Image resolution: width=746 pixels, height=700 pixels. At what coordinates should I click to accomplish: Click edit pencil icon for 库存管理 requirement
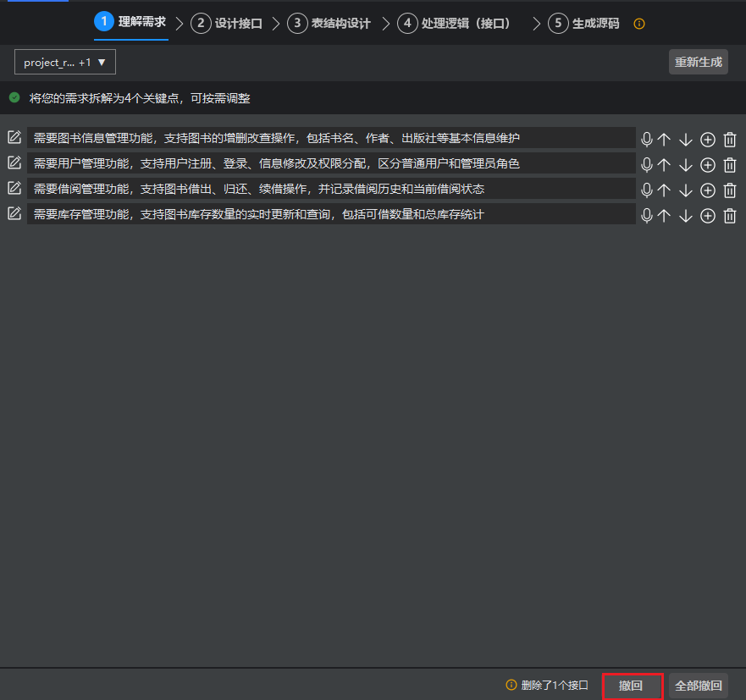[x=14, y=213]
